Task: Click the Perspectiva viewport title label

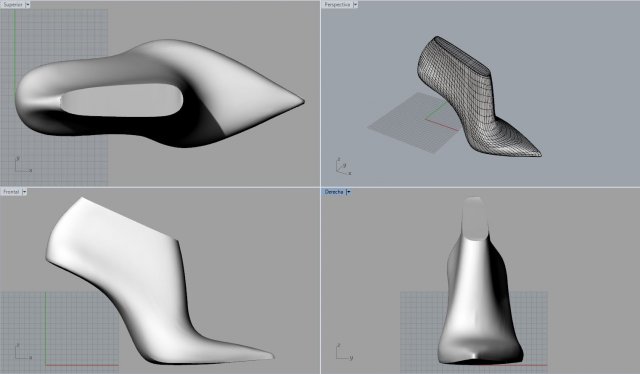Action: pyautogui.click(x=337, y=4)
